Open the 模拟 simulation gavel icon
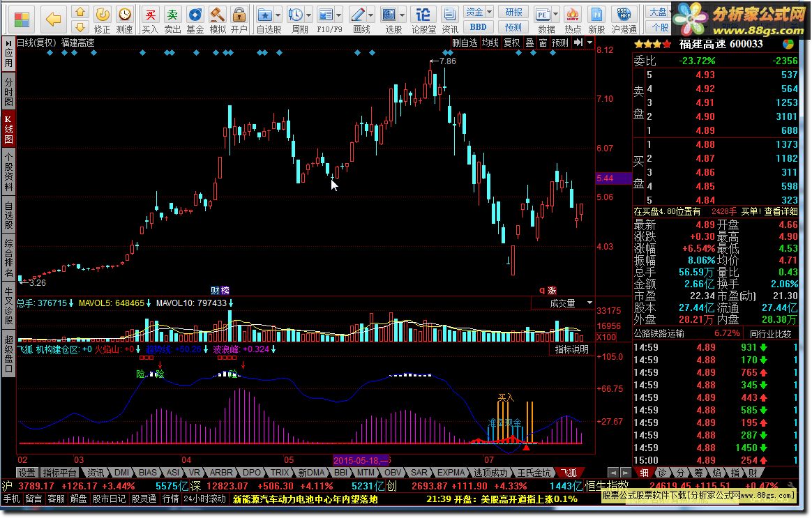812x518 pixels. coord(218,20)
